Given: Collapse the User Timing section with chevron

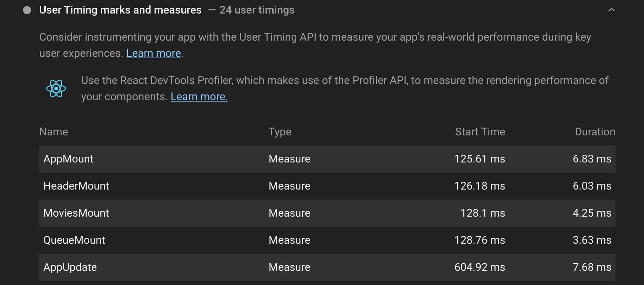Looking at the screenshot, I should click(611, 10).
